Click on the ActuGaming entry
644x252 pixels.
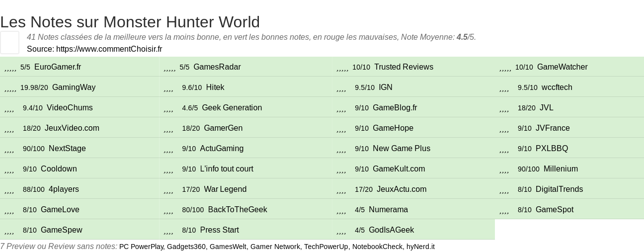(222, 149)
